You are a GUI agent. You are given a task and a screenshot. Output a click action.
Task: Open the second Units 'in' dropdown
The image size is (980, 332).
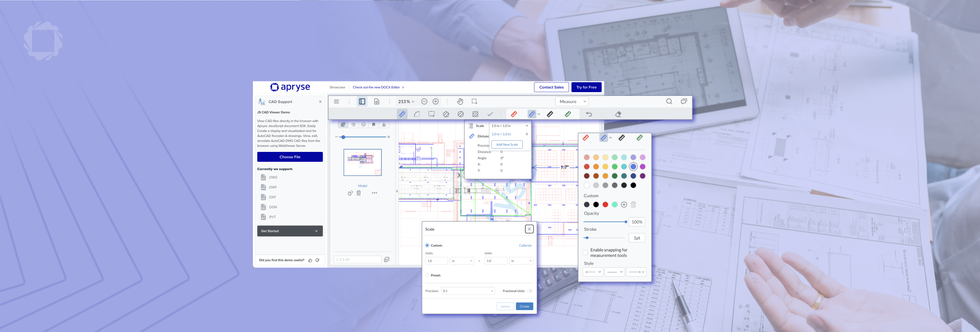pyautogui.click(x=521, y=261)
